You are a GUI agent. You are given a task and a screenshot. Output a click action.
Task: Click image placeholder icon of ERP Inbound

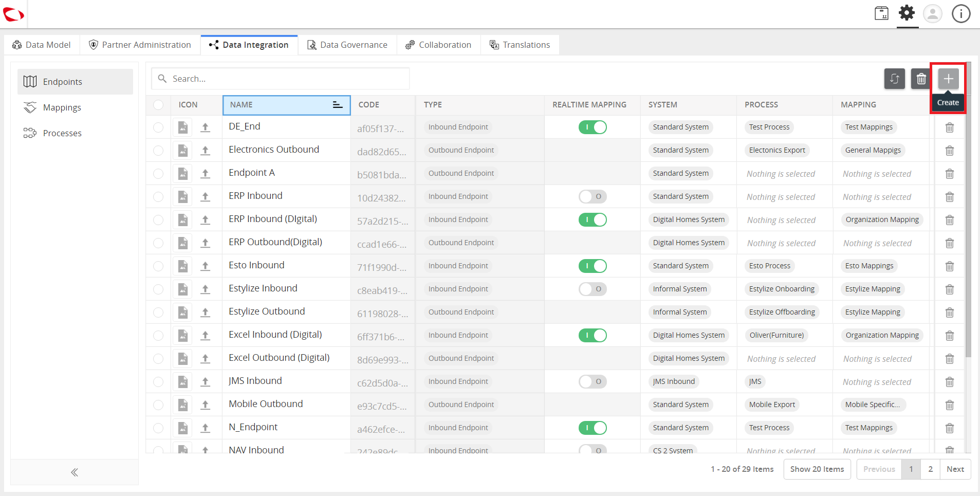[182, 197]
